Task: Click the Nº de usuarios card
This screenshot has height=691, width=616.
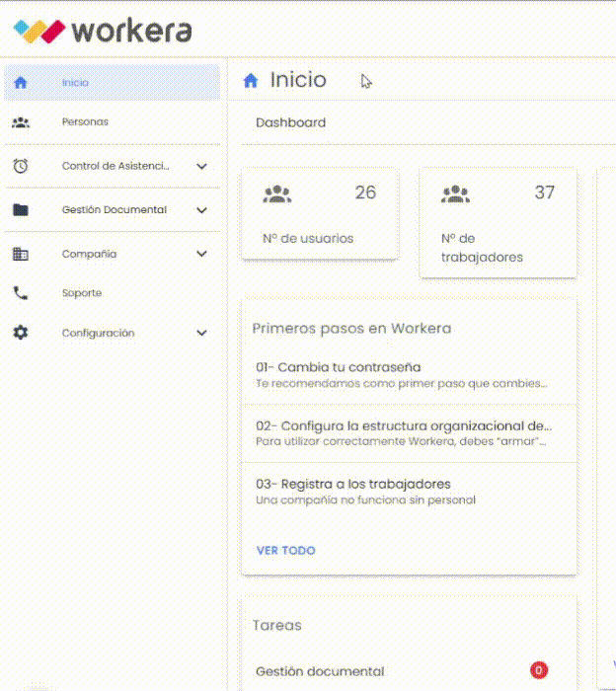Action: pos(319,213)
